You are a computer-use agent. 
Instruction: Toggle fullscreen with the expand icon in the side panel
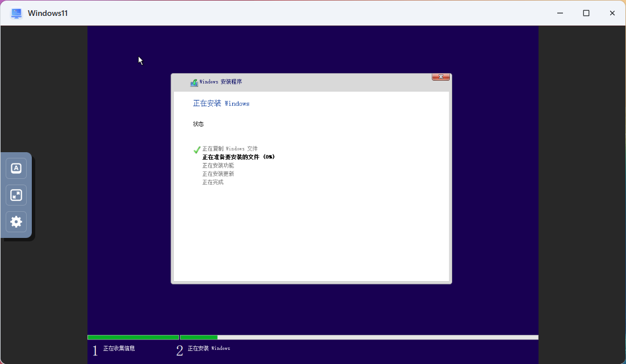click(x=16, y=195)
